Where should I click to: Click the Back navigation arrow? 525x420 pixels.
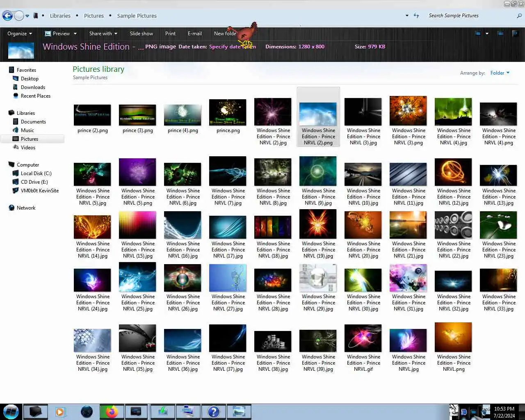click(7, 16)
